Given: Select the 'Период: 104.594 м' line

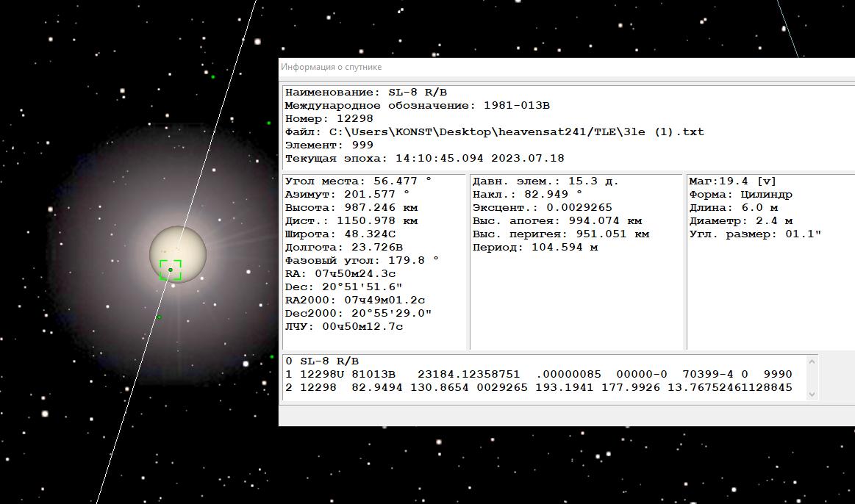Looking at the screenshot, I should point(535,247).
